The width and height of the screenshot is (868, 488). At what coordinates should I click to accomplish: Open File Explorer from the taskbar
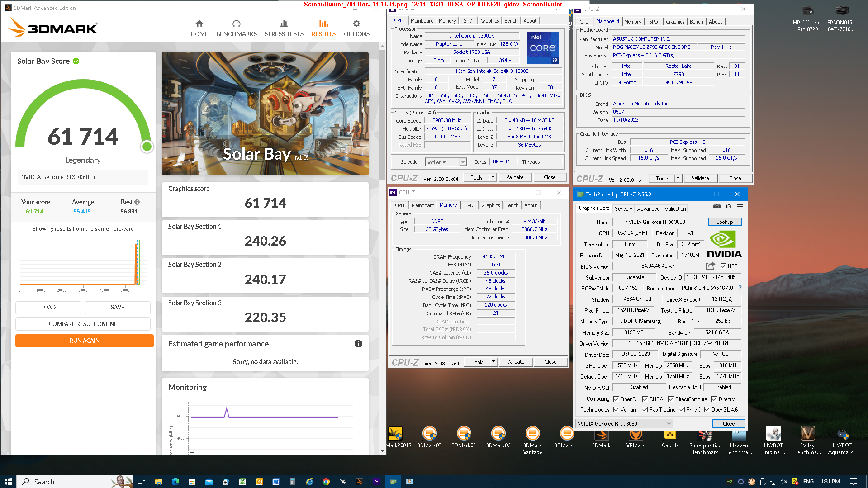[x=158, y=482]
